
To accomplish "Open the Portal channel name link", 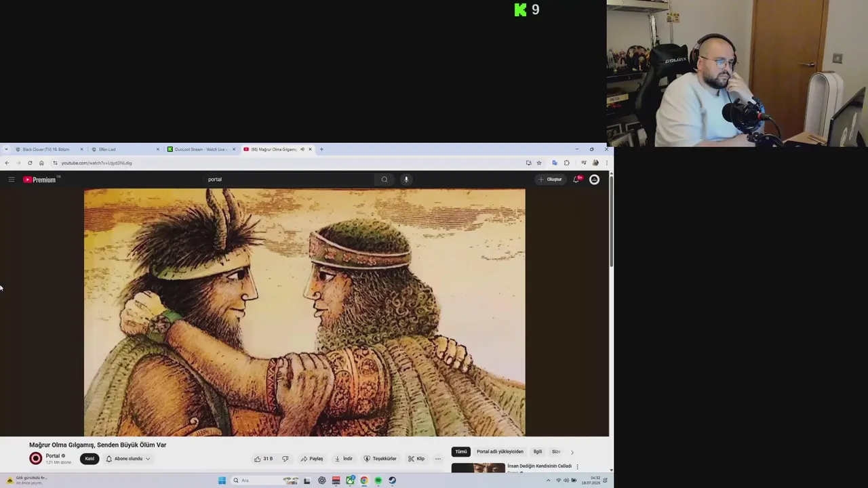I will pyautogui.click(x=52, y=456).
